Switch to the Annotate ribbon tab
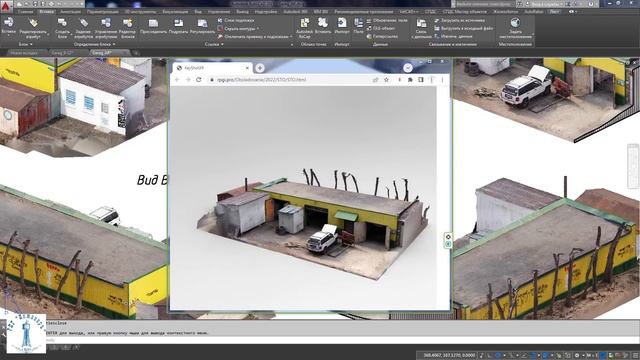Viewport: 640px width, 360px height. click(x=70, y=12)
